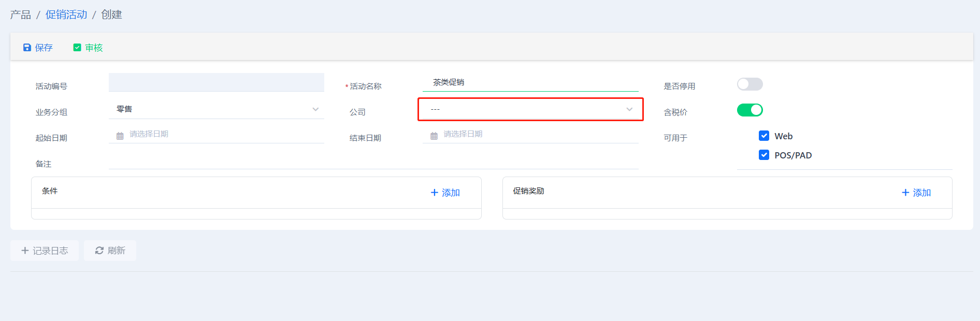Click the 活动编号 input field
This screenshot has height=321, width=980.
(x=217, y=82)
